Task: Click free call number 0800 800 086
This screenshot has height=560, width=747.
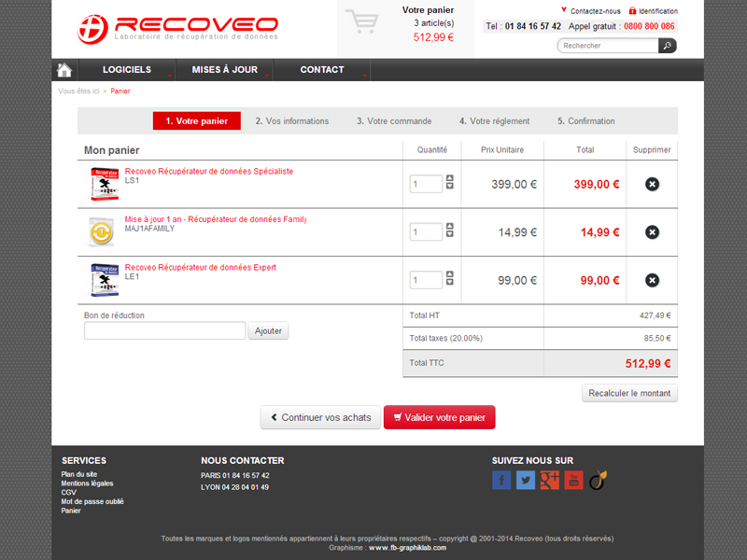Action: (x=649, y=26)
